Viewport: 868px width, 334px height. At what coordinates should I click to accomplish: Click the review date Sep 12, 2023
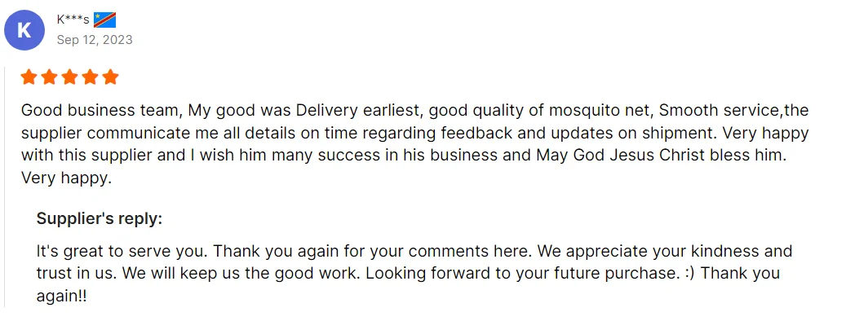[94, 40]
